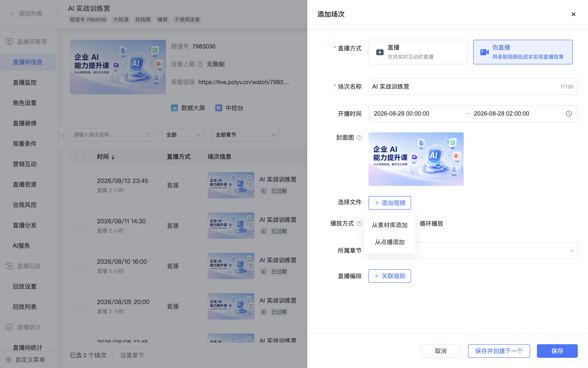The height and width of the screenshot is (368, 588).
Task: Click the help icon next to 观看上限
Action: click(x=200, y=64)
